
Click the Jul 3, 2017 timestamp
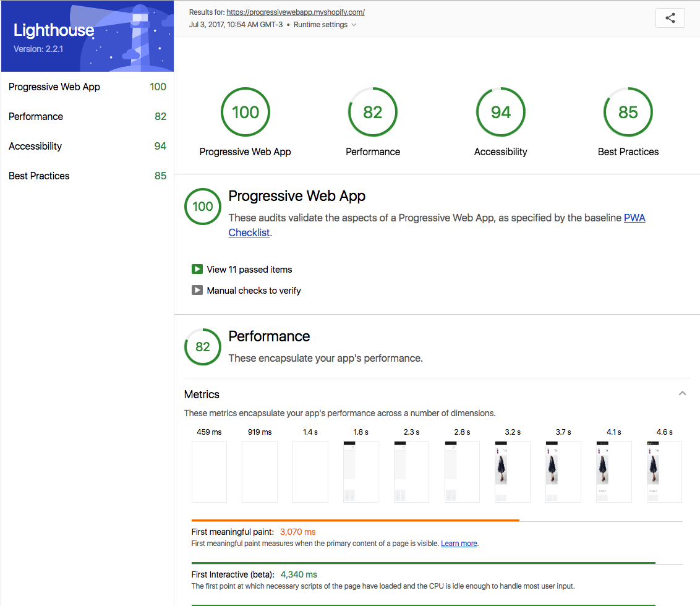236,25
